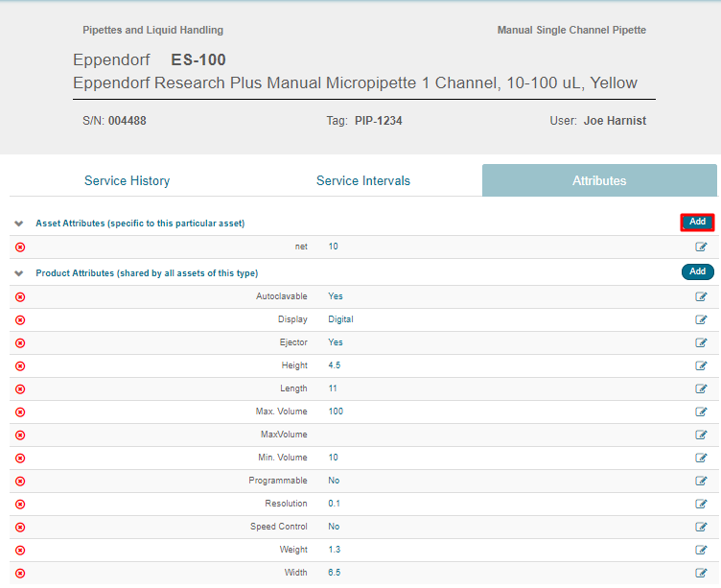Screen dimensions: 721x588
Task: Click the tag PIP-1234
Action: 379,121
